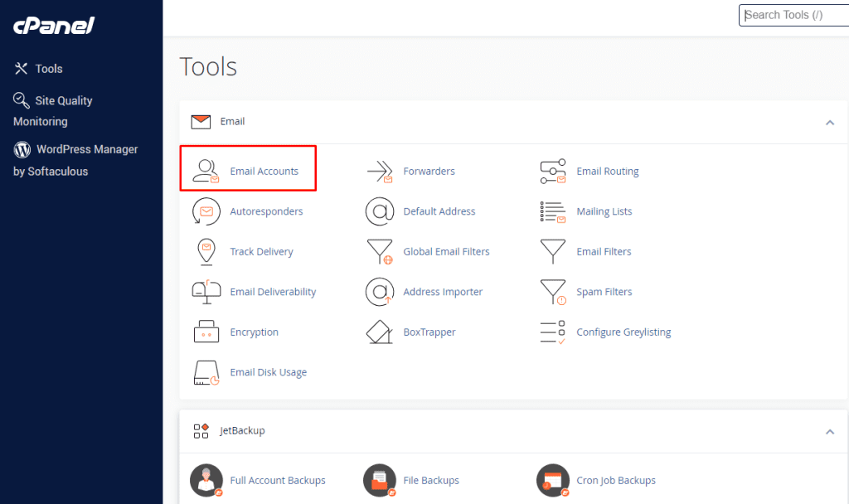Open the BoxTrapper icon
This screenshot has height=504, width=849.
pos(379,332)
